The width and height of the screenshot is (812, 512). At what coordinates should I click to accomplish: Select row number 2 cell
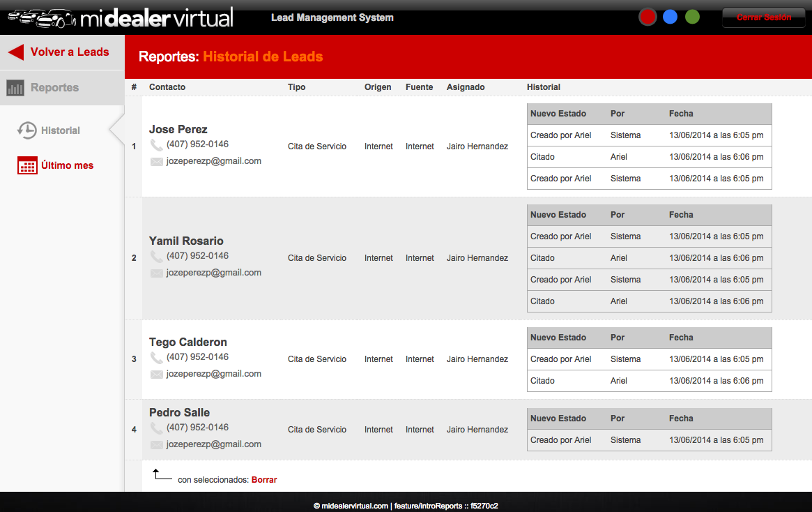134,258
